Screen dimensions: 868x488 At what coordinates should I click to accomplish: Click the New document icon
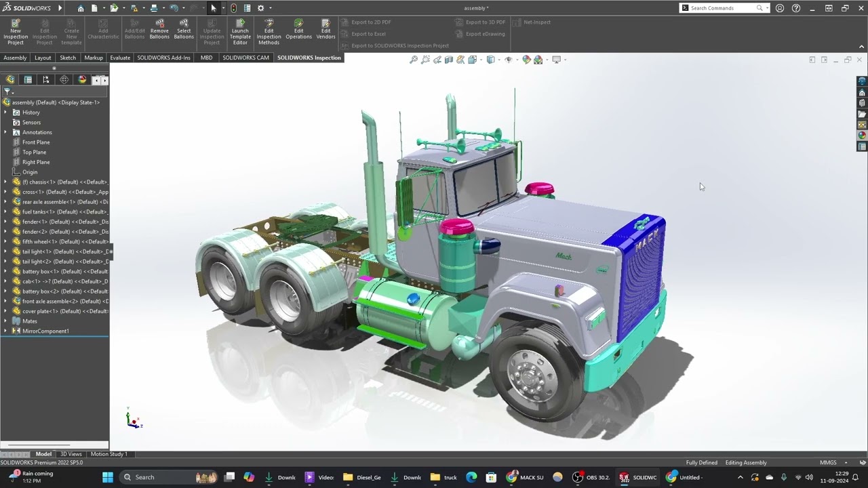(94, 8)
